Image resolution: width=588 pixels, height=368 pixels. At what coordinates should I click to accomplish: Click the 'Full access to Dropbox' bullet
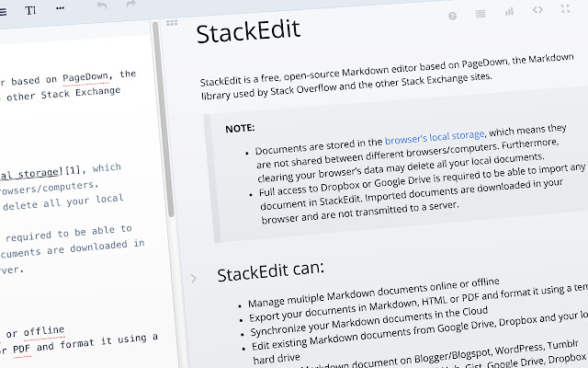pos(422,194)
